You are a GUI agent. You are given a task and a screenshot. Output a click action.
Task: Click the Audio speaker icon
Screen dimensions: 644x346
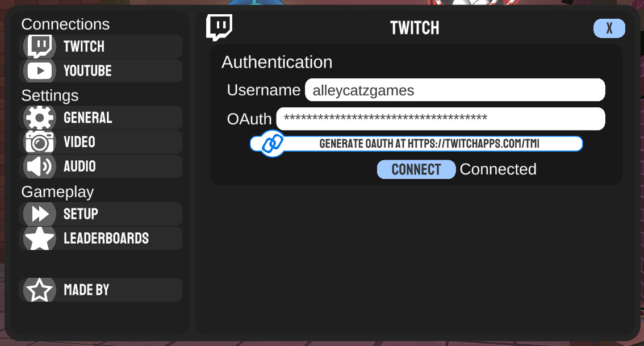pos(40,166)
